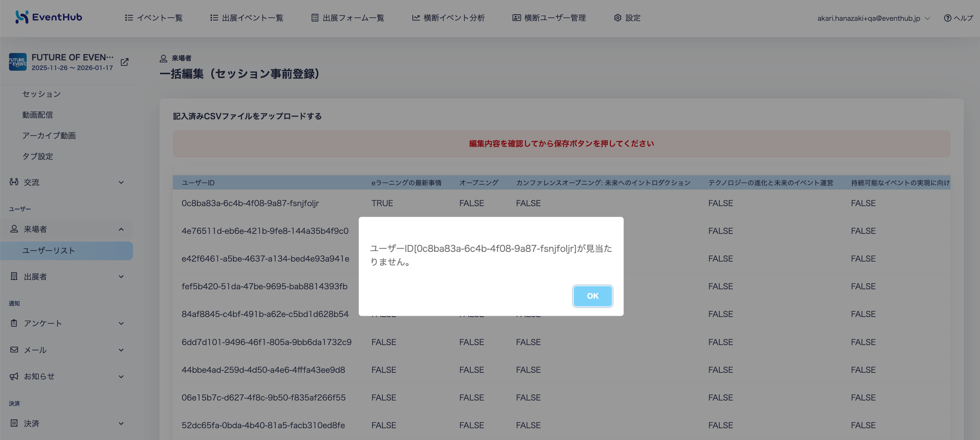Click user ID e42f6461-a5be-4637-a134-bed4e93a941e
Viewport: 980px width, 440px height.
click(x=265, y=259)
